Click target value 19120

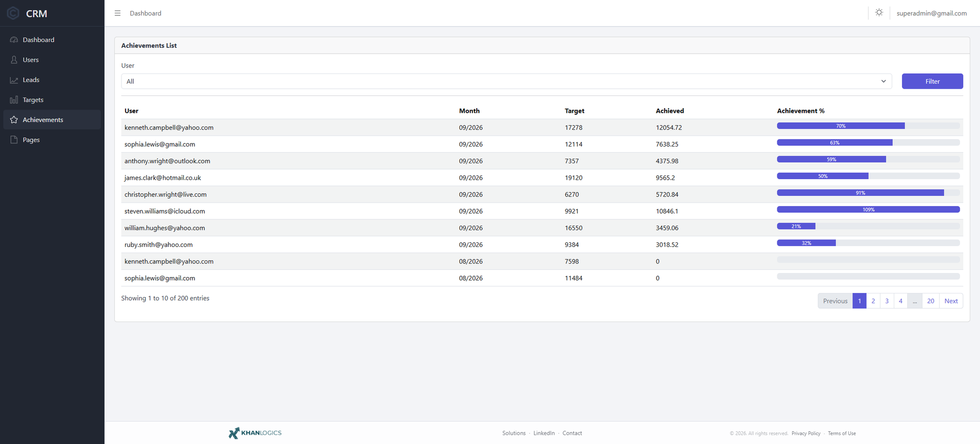(x=574, y=178)
